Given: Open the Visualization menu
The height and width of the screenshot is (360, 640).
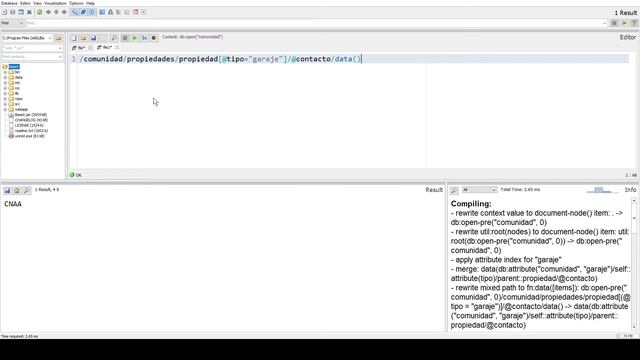Looking at the screenshot, I should [x=55, y=3].
